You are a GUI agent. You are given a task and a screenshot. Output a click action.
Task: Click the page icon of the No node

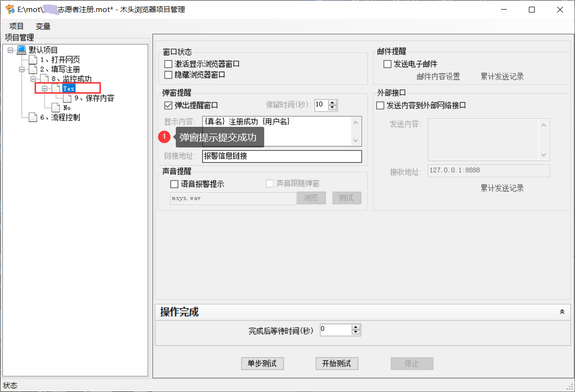(56, 108)
